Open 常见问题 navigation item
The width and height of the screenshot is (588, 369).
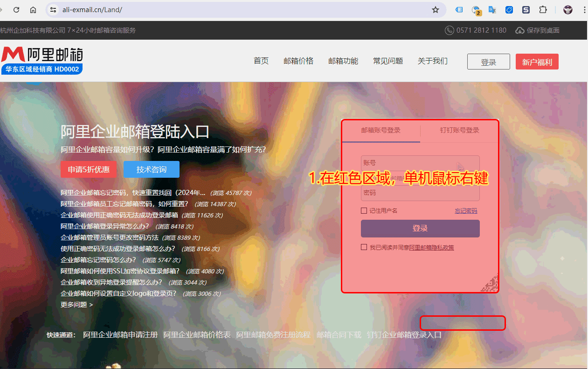tap(388, 61)
